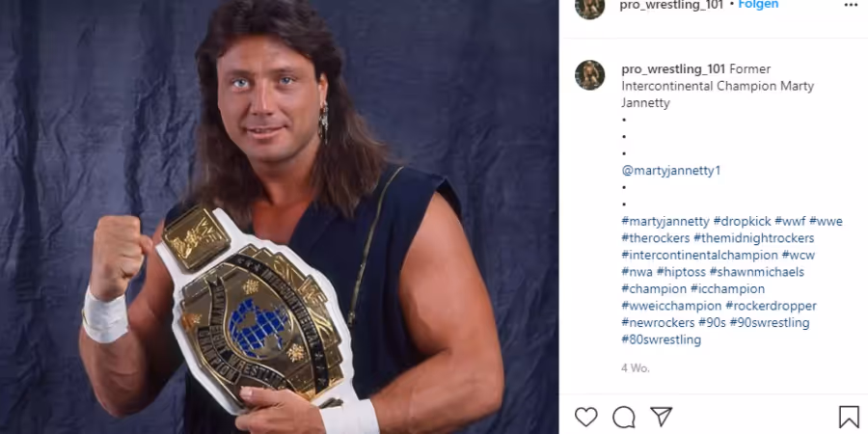Save post with bookmark icon
The width and height of the screenshot is (868, 434).
[849, 417]
